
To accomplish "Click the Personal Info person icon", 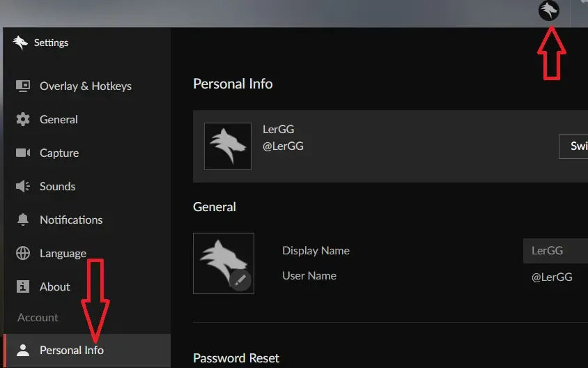I will pyautogui.click(x=23, y=350).
